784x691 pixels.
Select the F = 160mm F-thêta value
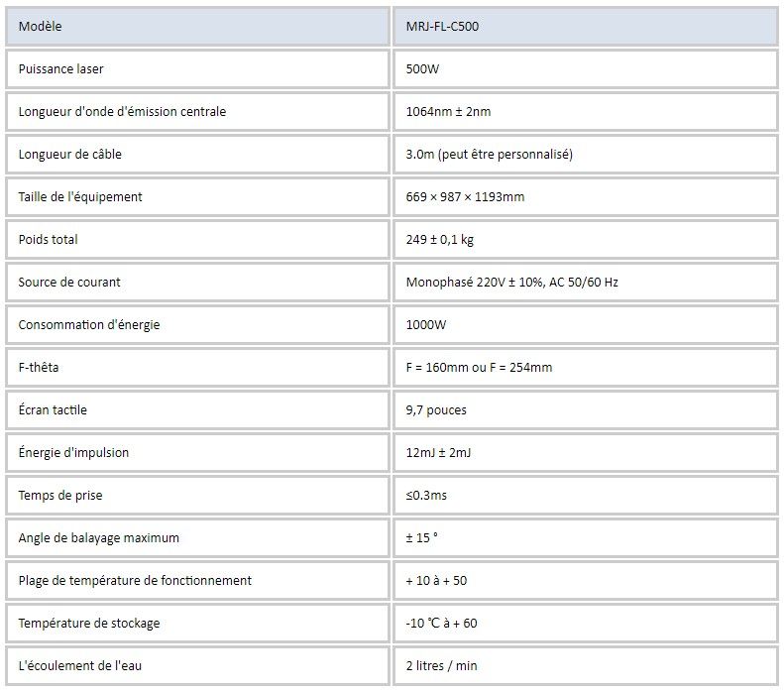tap(479, 368)
